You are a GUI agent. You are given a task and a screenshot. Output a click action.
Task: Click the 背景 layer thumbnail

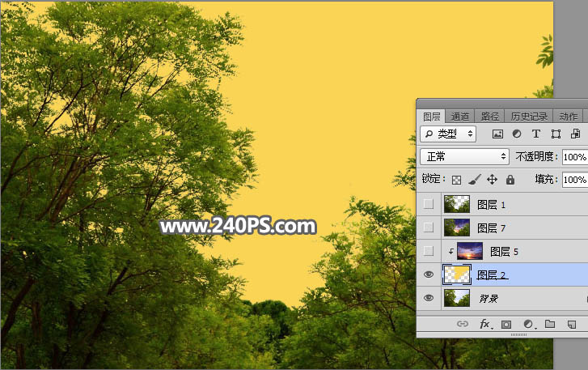457,298
